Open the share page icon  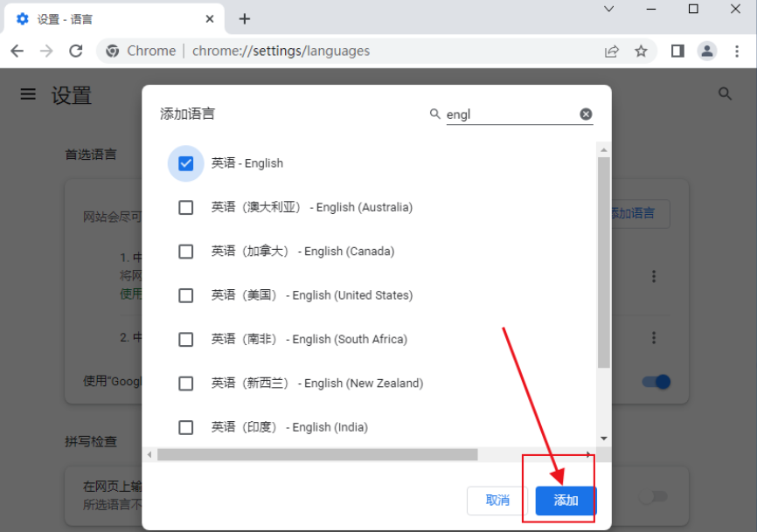tap(612, 51)
